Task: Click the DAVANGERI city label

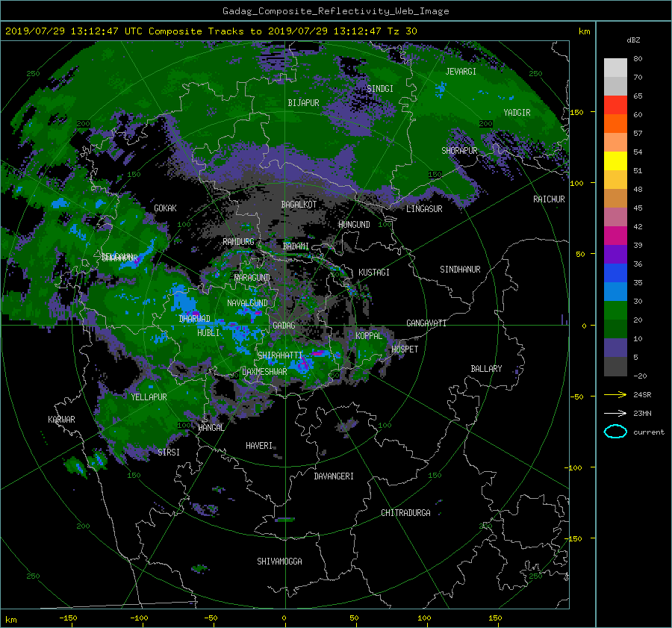Action: 334,476
